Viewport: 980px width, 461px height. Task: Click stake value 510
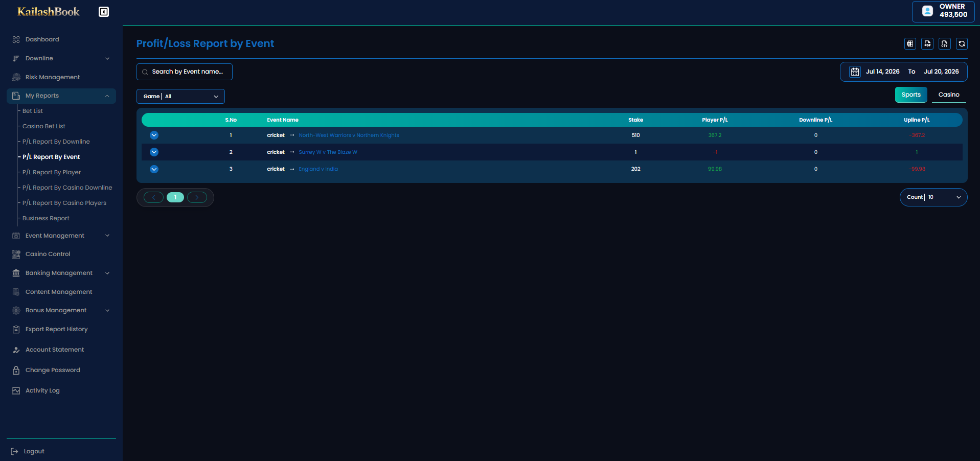pyautogui.click(x=635, y=135)
